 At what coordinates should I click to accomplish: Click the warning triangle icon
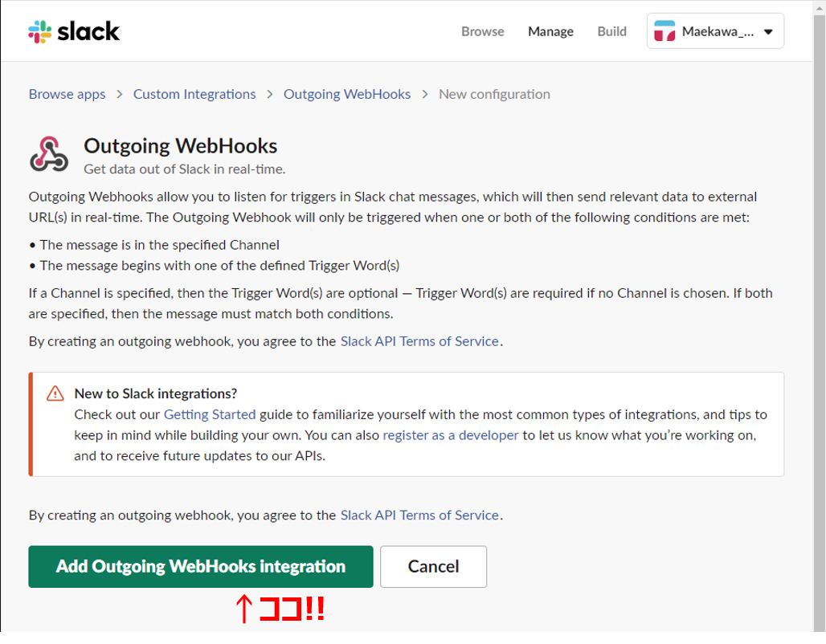click(x=55, y=393)
